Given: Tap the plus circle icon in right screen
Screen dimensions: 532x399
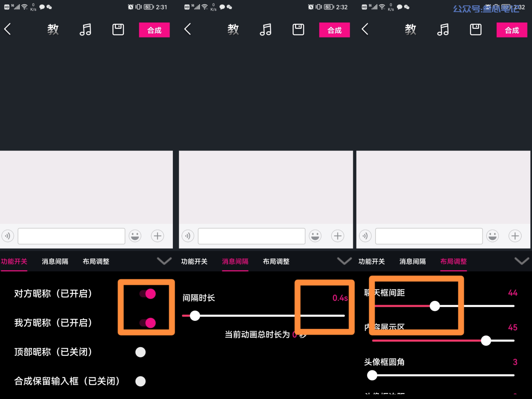Looking at the screenshot, I should (515, 236).
